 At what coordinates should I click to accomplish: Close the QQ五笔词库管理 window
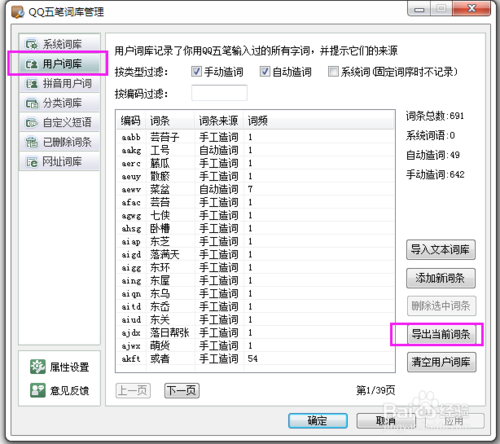[x=472, y=8]
